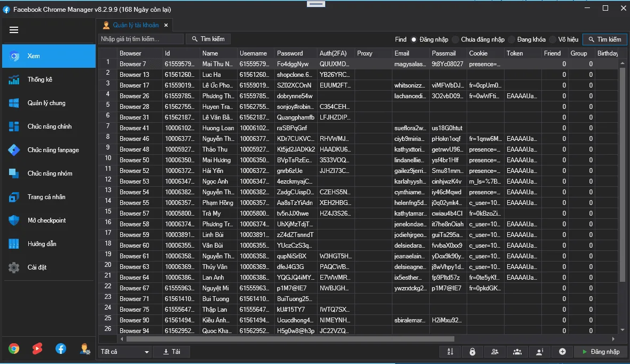
Task: Click the Group column header
Action: coord(581,53)
